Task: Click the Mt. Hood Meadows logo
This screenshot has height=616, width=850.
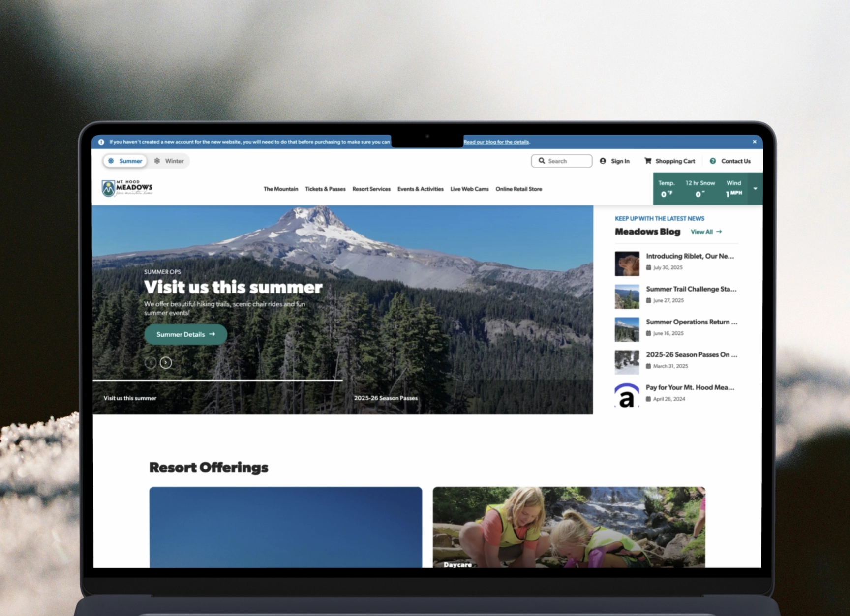Action: pos(126,188)
